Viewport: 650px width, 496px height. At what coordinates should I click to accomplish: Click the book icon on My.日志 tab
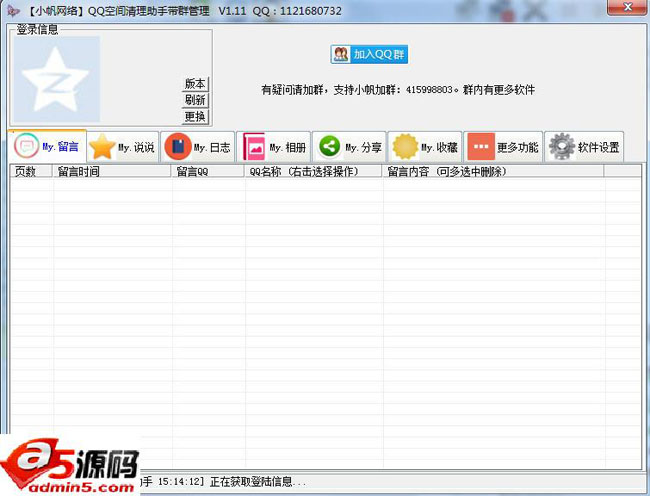point(178,147)
